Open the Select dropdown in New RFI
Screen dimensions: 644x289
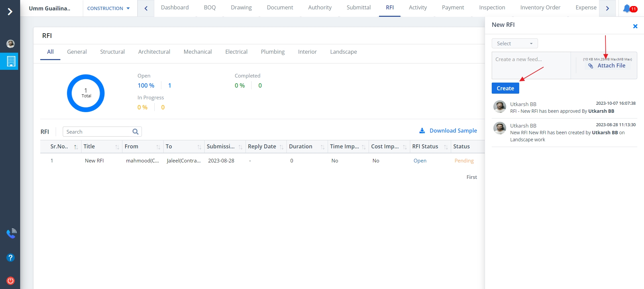coord(515,44)
